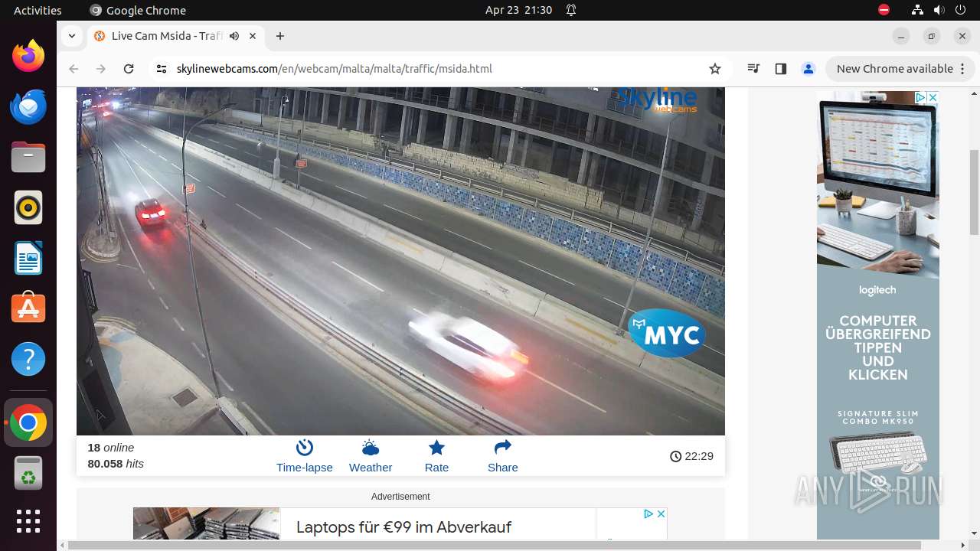Reload the webcam page
Viewport: 980px width, 551px height.
[129, 69]
